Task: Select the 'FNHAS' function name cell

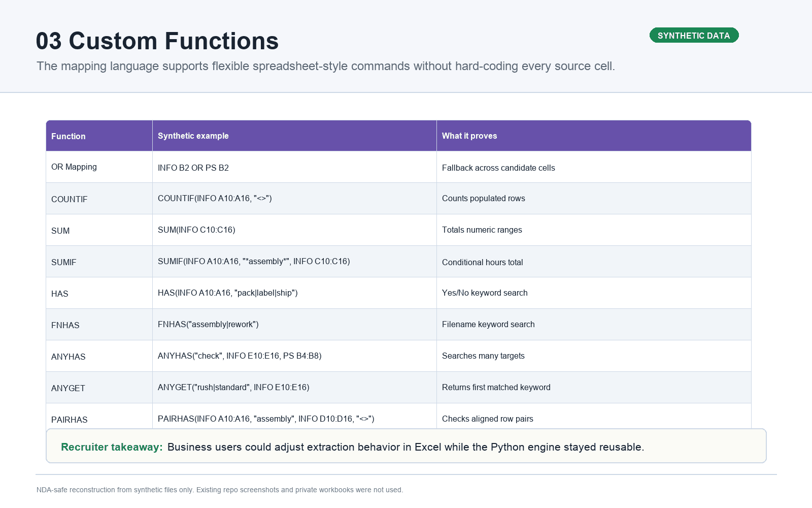Action: pos(99,325)
